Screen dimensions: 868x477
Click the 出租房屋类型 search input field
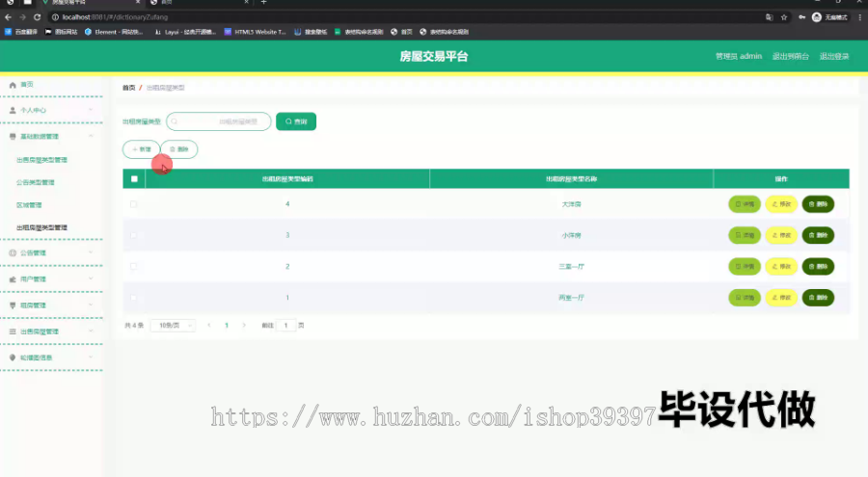click(x=219, y=121)
